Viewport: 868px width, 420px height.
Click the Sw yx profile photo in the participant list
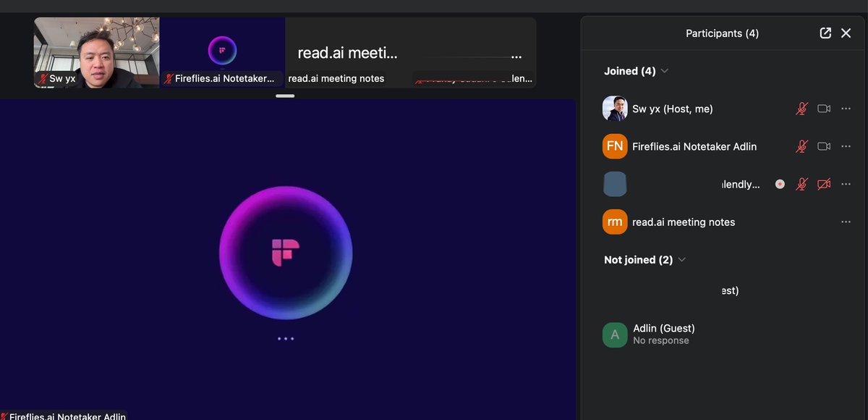tap(615, 109)
